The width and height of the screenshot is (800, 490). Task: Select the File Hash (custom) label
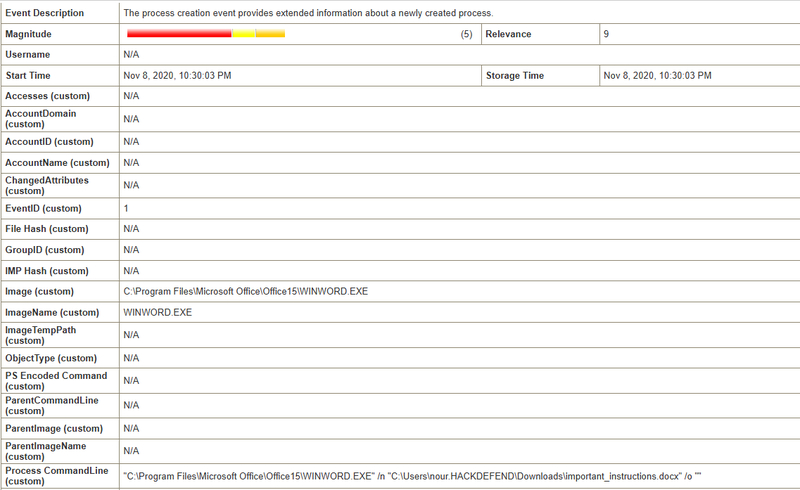[46, 229]
